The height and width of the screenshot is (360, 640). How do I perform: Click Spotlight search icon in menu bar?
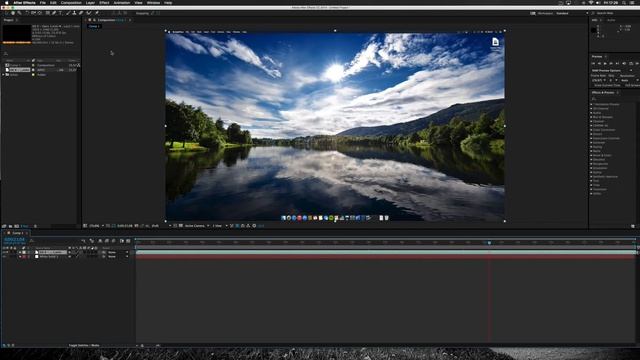[x=624, y=2]
